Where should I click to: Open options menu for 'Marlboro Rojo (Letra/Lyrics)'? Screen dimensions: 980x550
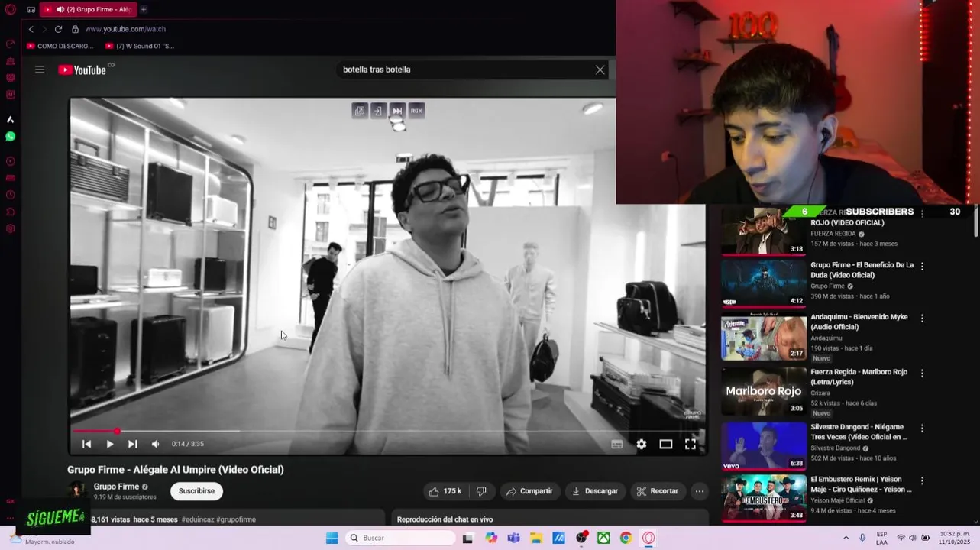point(922,374)
